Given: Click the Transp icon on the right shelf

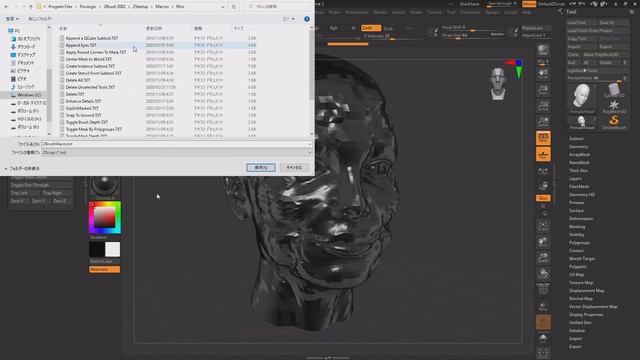Looking at the screenshot, I should pos(543,307).
